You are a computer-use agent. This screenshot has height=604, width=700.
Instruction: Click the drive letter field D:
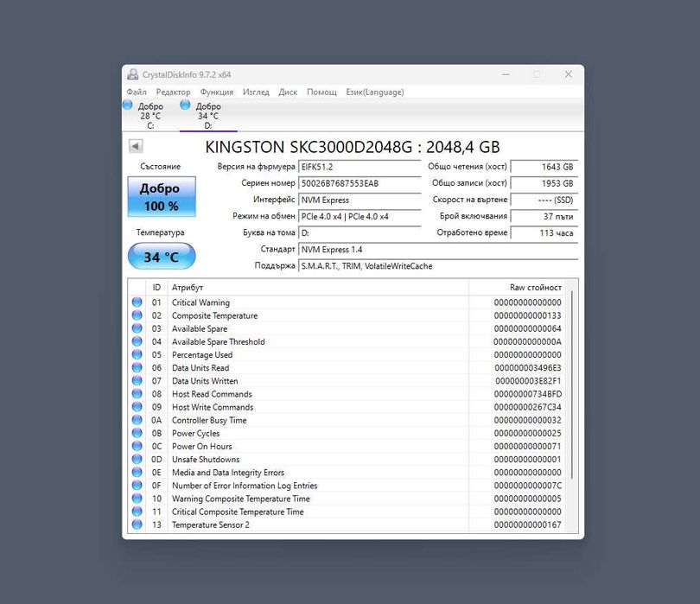pos(360,233)
